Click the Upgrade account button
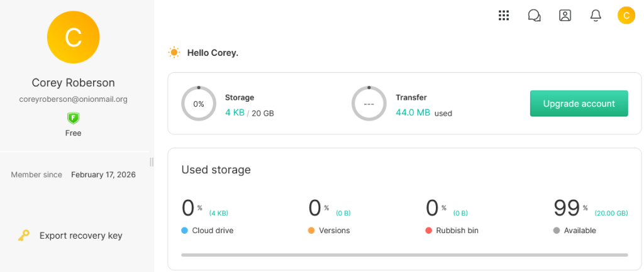Screen dimensions: 644x272 (x=579, y=104)
